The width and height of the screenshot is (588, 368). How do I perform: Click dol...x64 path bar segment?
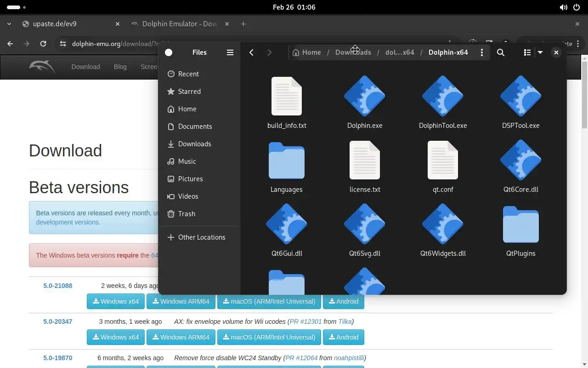400,52
